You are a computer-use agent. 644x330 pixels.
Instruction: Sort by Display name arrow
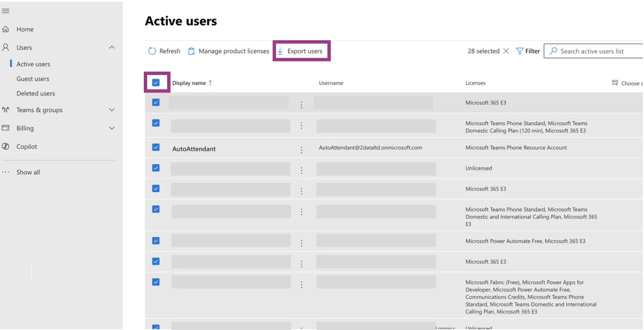pos(210,83)
